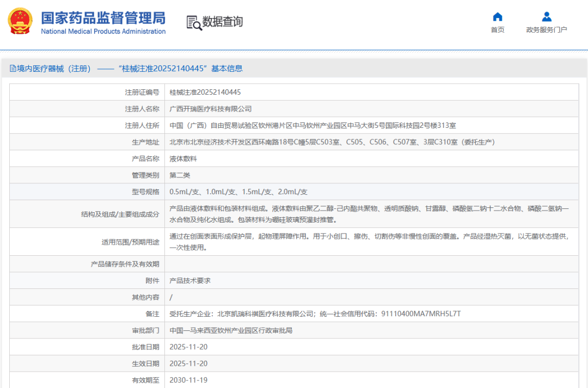The height and width of the screenshot is (388, 588).
Task: Click the 其他内容 label
Action: (x=145, y=297)
